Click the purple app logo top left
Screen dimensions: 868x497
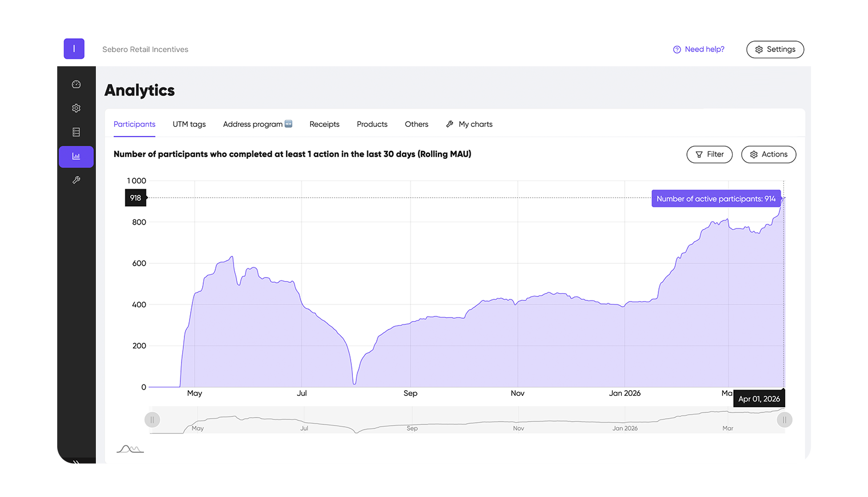point(74,49)
